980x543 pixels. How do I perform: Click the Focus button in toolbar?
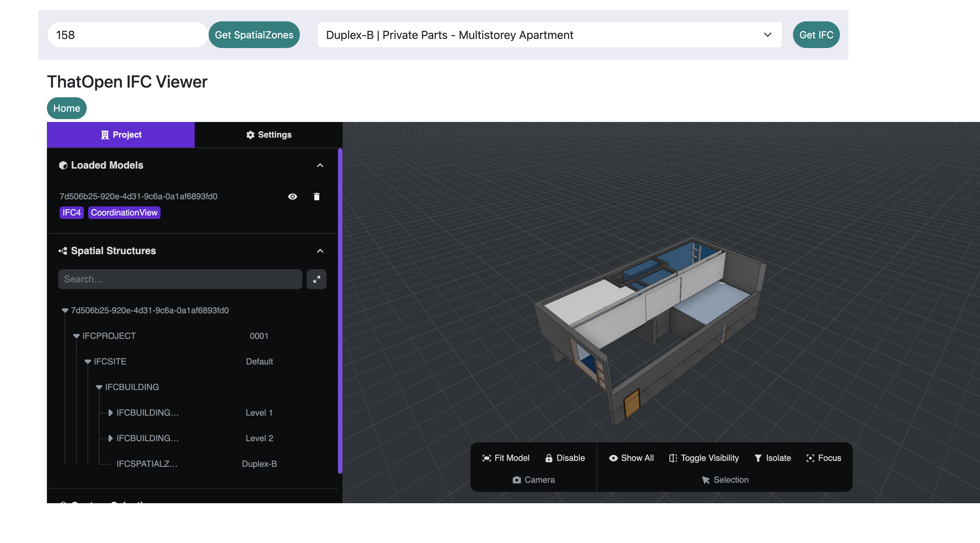(824, 458)
